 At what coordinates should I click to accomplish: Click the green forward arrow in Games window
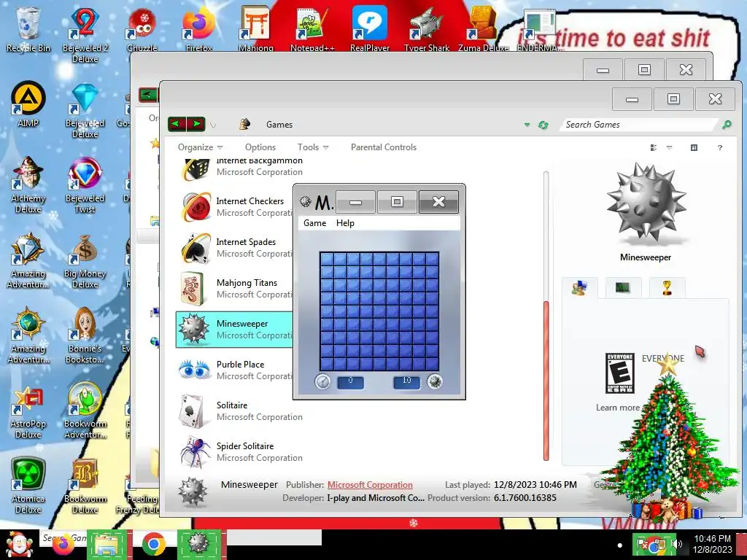click(196, 124)
